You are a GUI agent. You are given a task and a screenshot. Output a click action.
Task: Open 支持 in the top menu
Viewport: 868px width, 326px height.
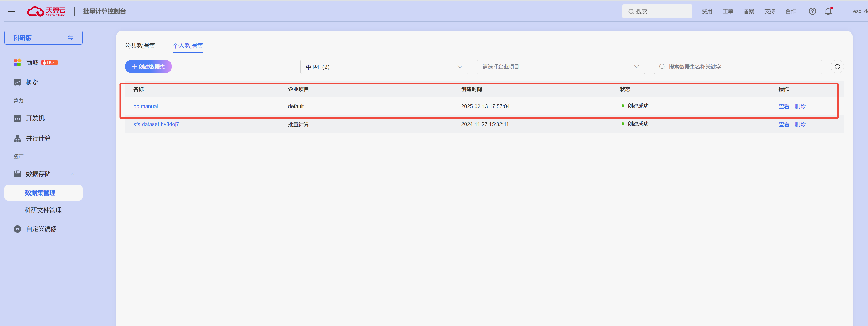pyautogui.click(x=769, y=11)
